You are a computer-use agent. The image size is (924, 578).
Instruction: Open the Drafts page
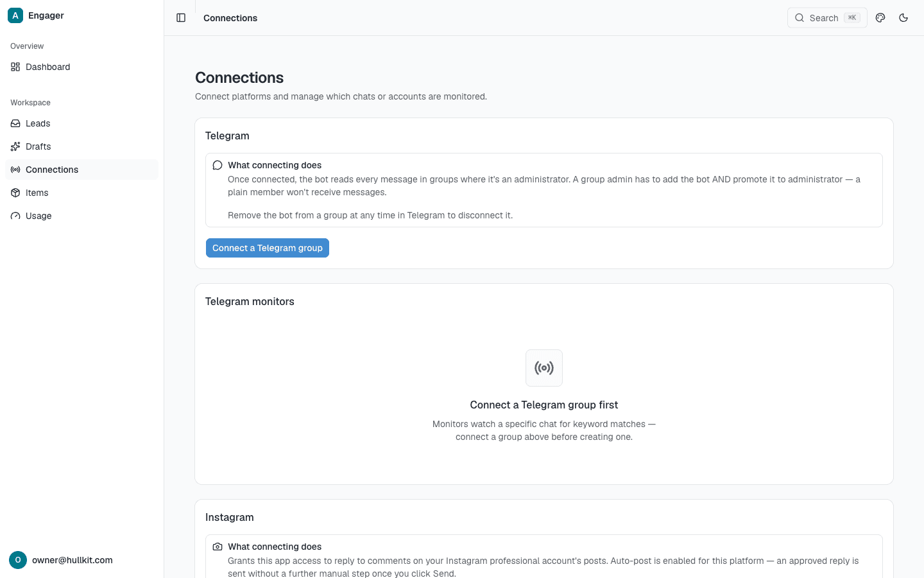81,146
